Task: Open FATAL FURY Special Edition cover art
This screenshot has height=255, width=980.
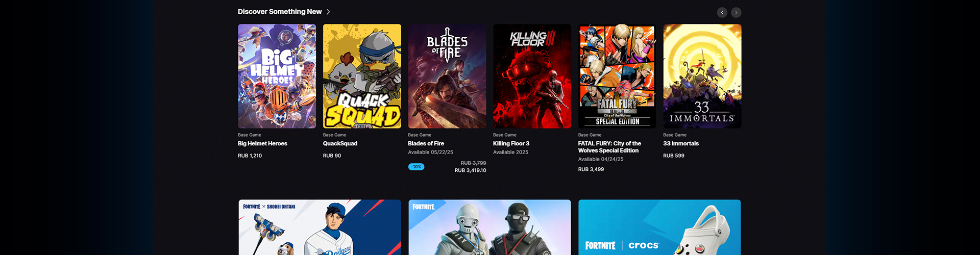Action: click(x=617, y=76)
